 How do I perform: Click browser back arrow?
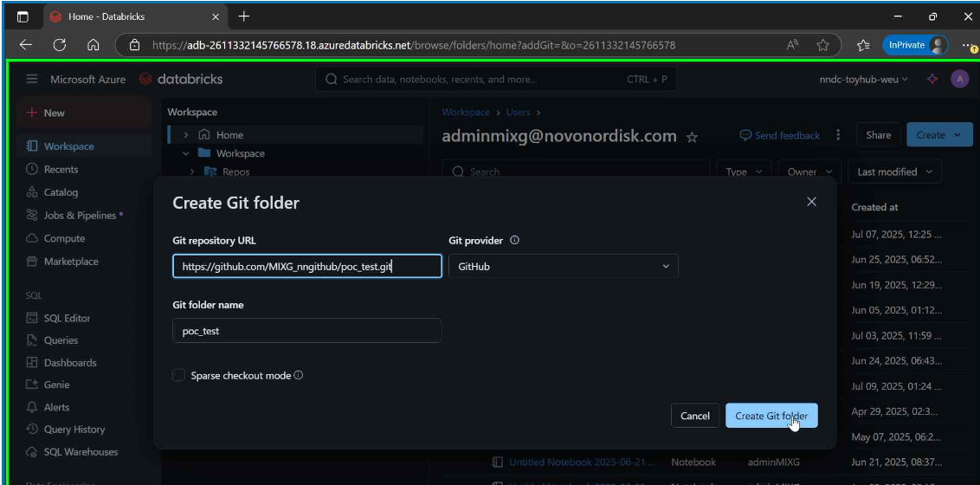point(26,45)
